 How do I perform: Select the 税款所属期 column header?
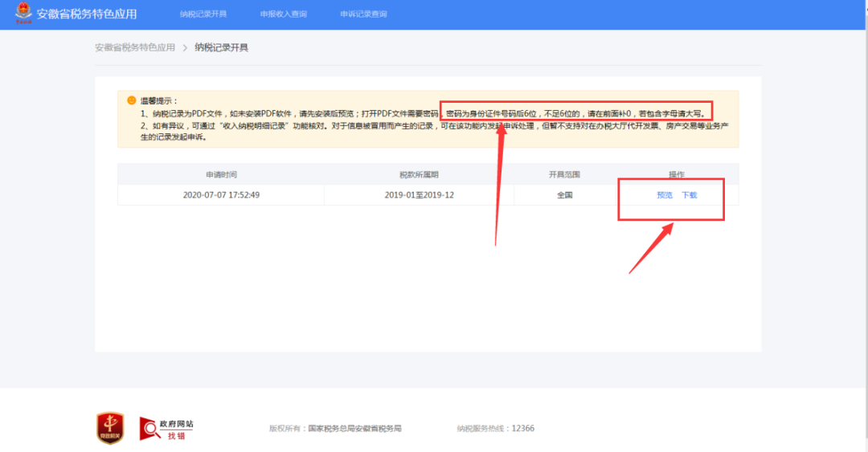[x=419, y=174]
